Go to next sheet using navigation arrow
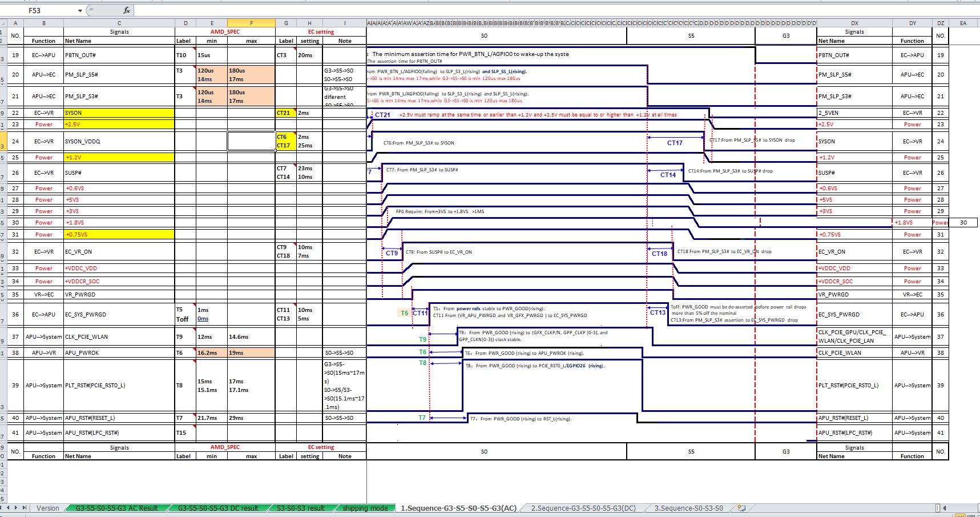This screenshot has height=517, width=980. [x=17, y=508]
